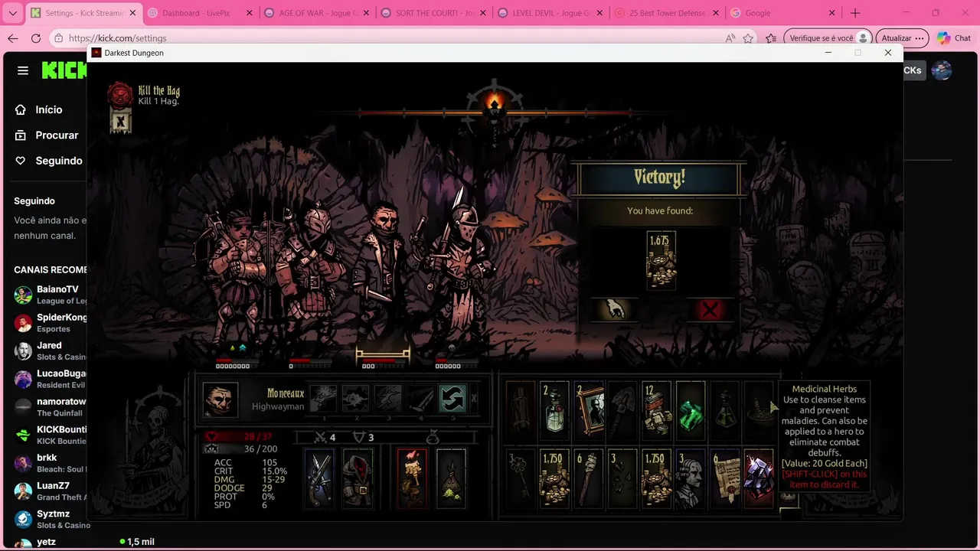
Task: Select Highwayman skill slot 1
Action: tap(324, 399)
